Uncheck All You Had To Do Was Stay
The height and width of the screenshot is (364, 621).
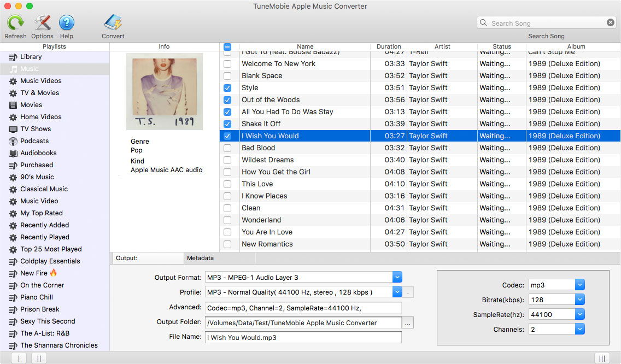[x=227, y=112]
